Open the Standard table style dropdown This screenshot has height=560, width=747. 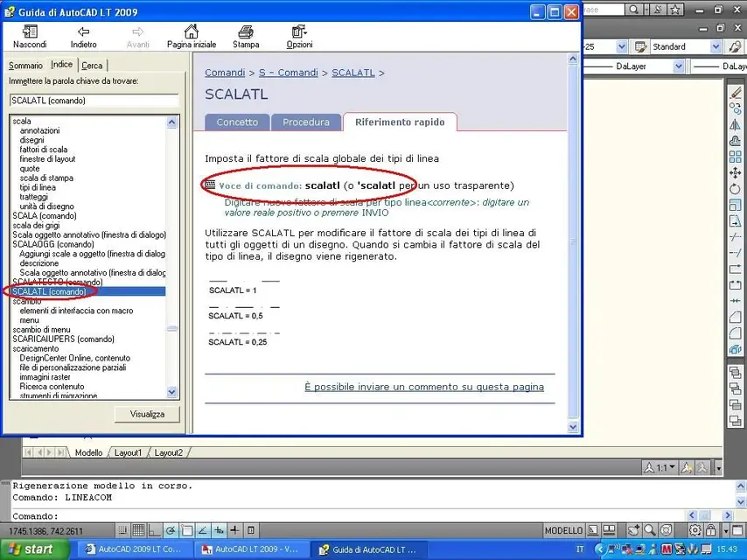coord(716,46)
